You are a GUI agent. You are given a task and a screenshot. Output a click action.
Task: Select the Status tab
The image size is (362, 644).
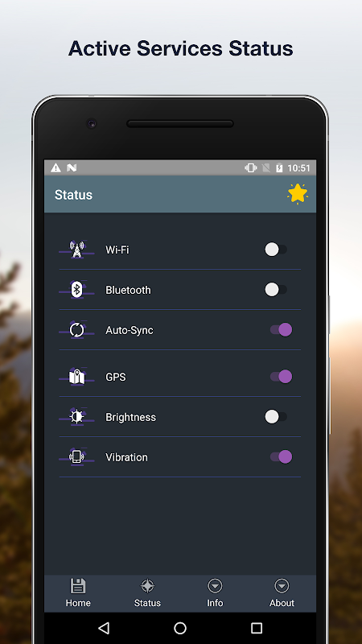click(x=147, y=593)
